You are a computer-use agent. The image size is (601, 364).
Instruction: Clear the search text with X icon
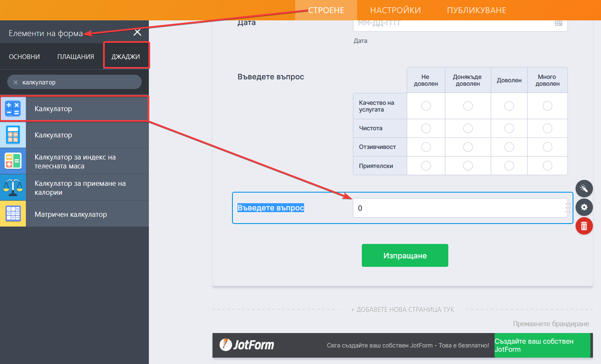tap(16, 82)
